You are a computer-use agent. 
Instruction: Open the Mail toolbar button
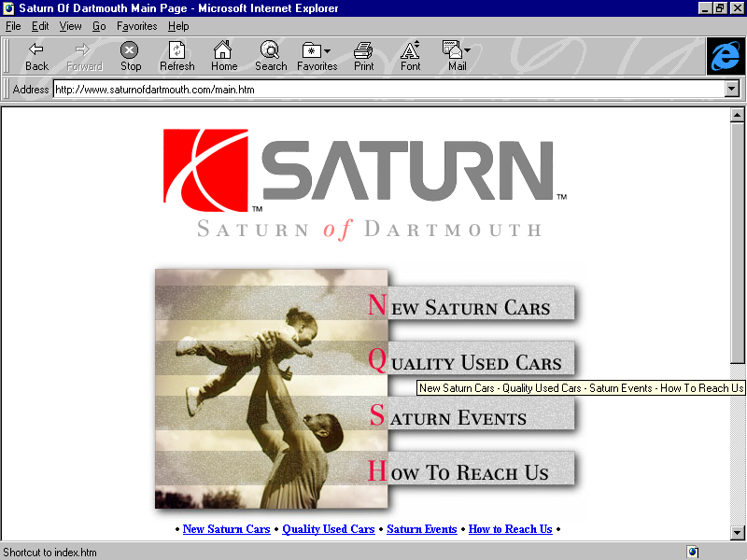point(457,56)
